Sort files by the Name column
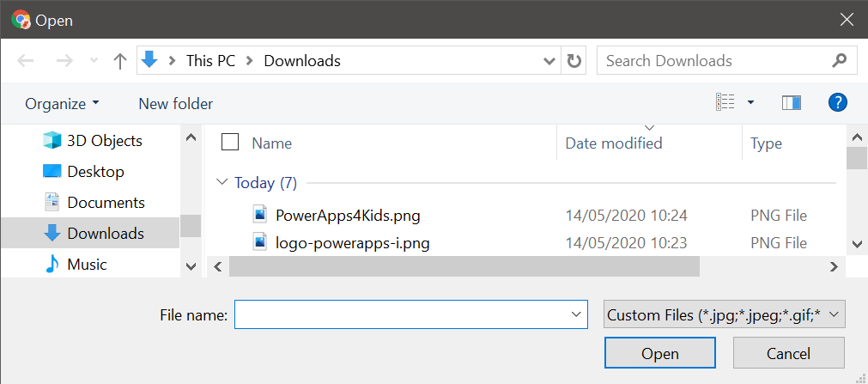This screenshot has width=868, height=384. coord(272,143)
